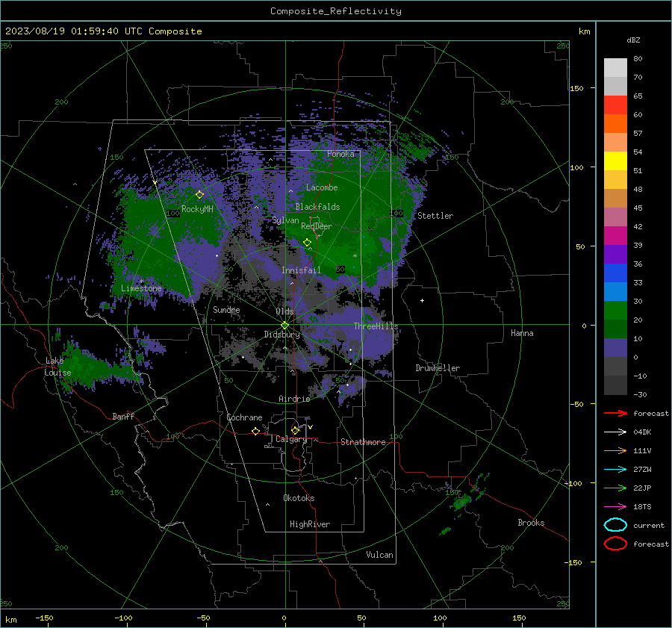
Task: Click the Banff label
Action: (x=123, y=416)
